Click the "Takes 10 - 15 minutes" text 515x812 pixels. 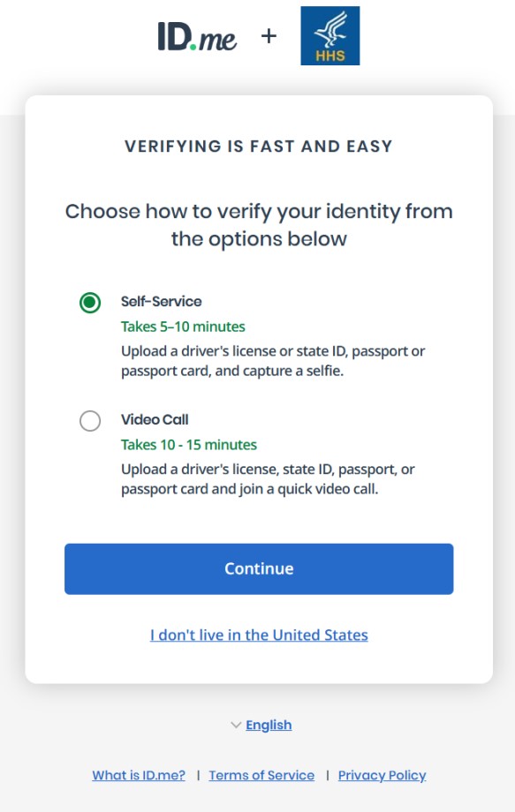click(x=188, y=445)
